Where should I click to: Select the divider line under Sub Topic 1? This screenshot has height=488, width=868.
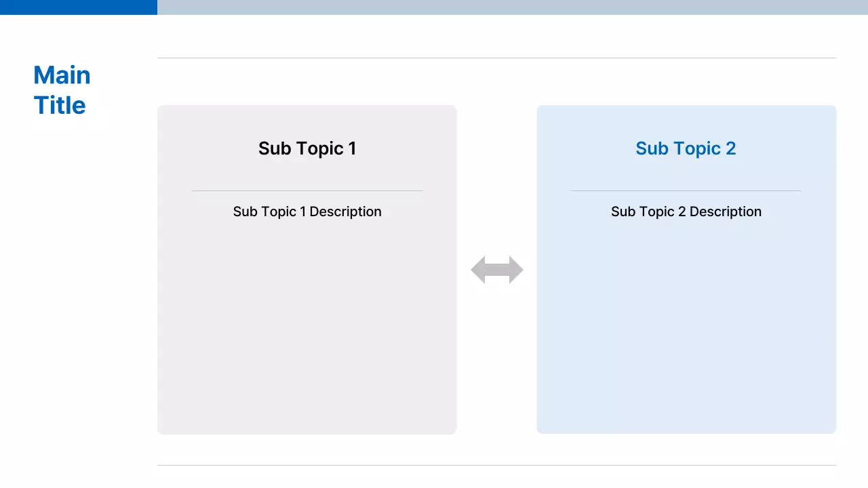pos(307,191)
